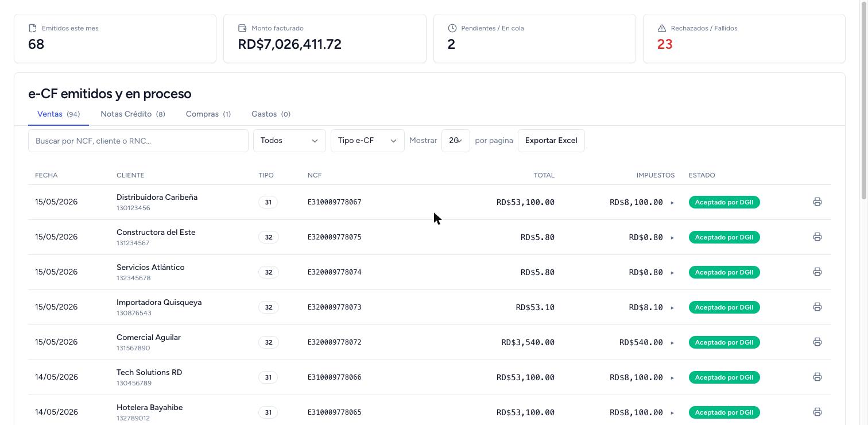The image size is (868, 425).
Task: Click the FECHA column header
Action: pyautogui.click(x=46, y=175)
